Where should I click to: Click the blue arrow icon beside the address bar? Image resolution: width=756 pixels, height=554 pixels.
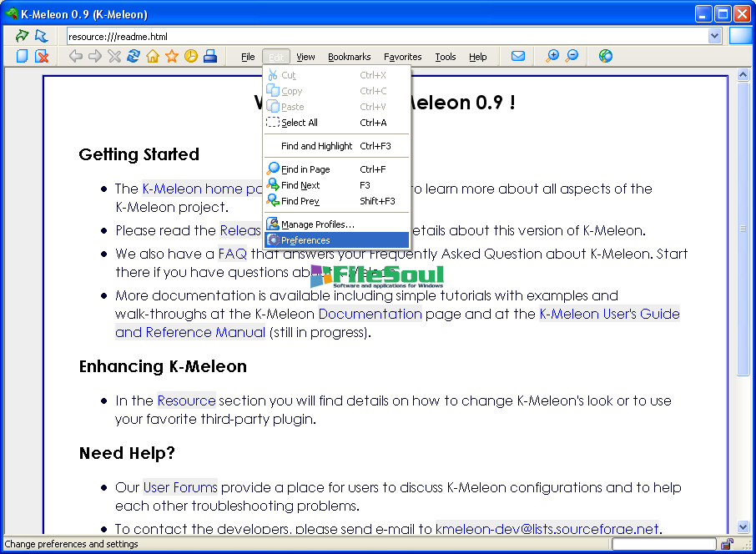pos(42,36)
